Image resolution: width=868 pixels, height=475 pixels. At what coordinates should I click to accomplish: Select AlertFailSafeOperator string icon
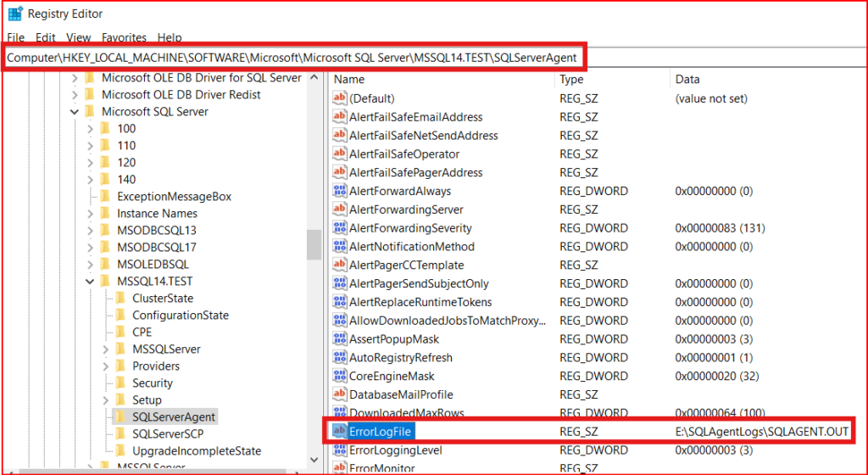339,154
